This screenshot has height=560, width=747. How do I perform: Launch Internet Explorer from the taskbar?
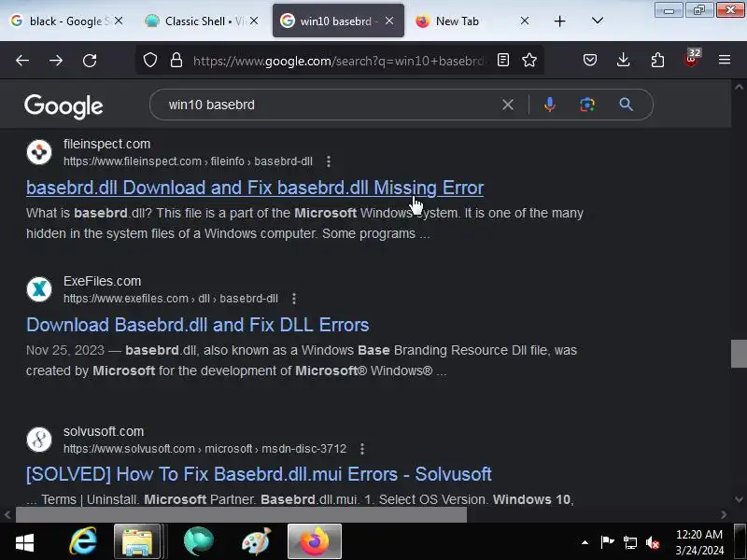83,541
